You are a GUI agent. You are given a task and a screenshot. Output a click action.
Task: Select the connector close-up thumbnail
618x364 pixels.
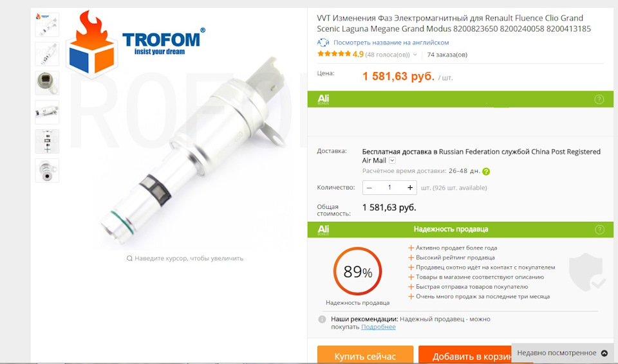coord(47,83)
